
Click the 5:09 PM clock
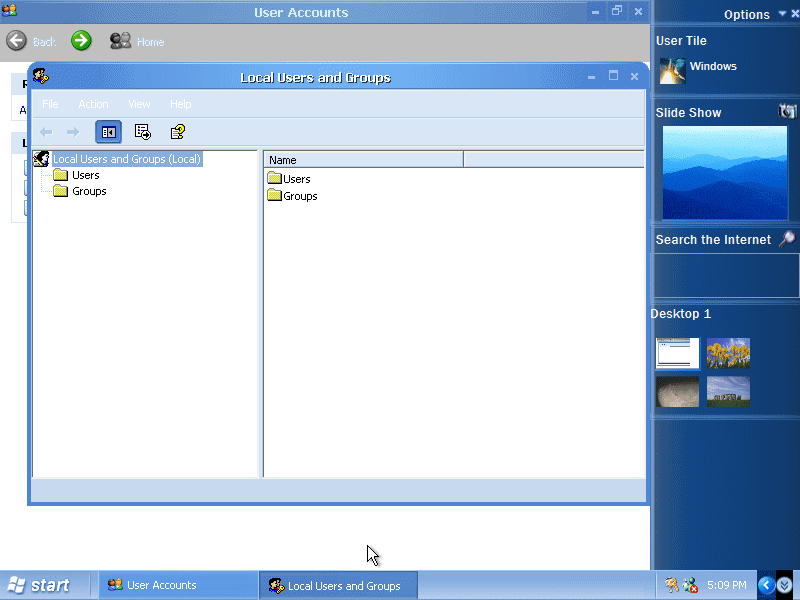tap(727, 585)
